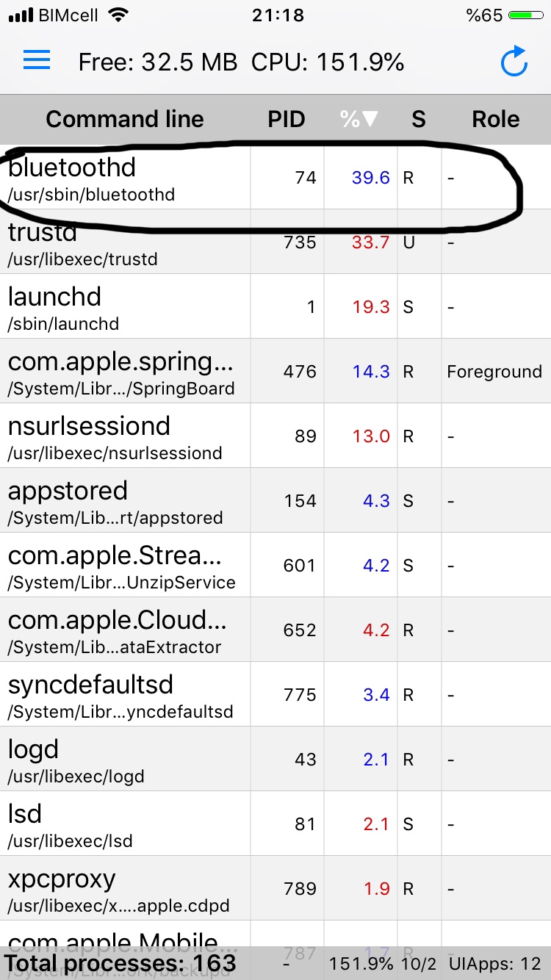Open the hamburger menu icon
This screenshot has width=551, height=980.
[37, 60]
